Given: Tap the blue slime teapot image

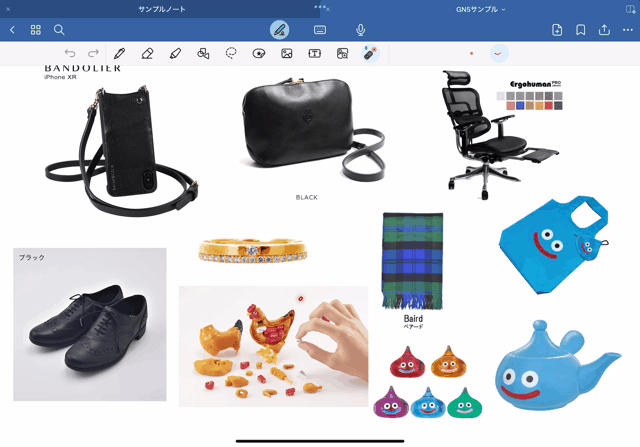Looking at the screenshot, I should (557, 365).
